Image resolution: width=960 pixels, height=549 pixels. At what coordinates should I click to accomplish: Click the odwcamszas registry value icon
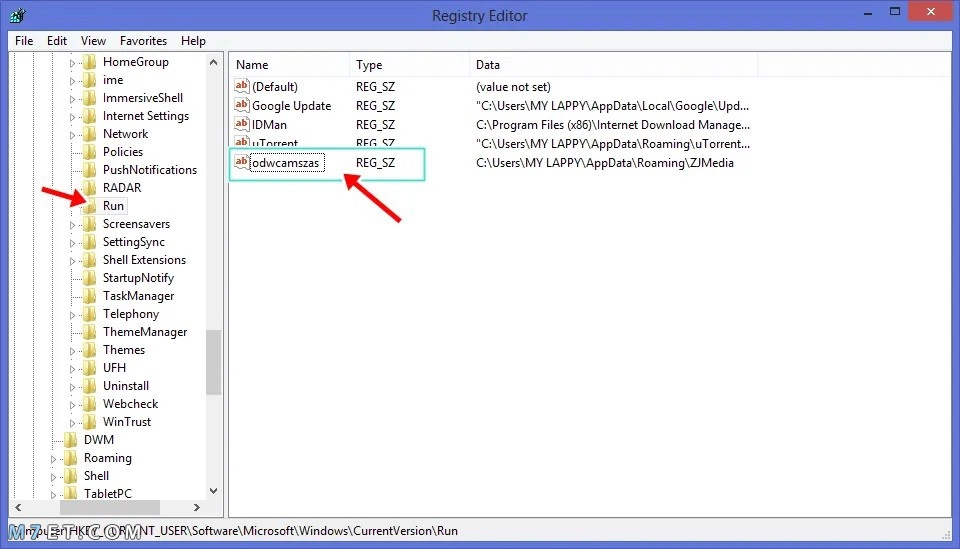pyautogui.click(x=242, y=162)
